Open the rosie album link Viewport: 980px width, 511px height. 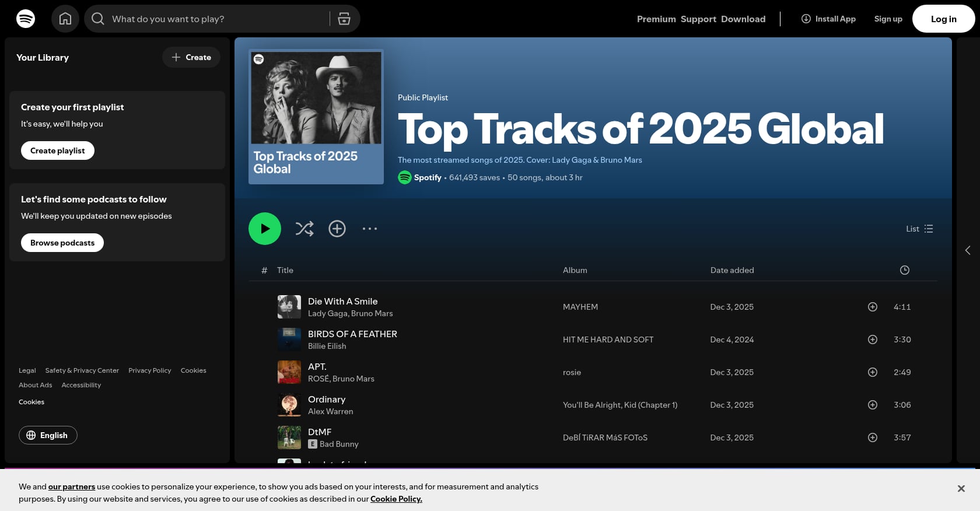point(572,372)
